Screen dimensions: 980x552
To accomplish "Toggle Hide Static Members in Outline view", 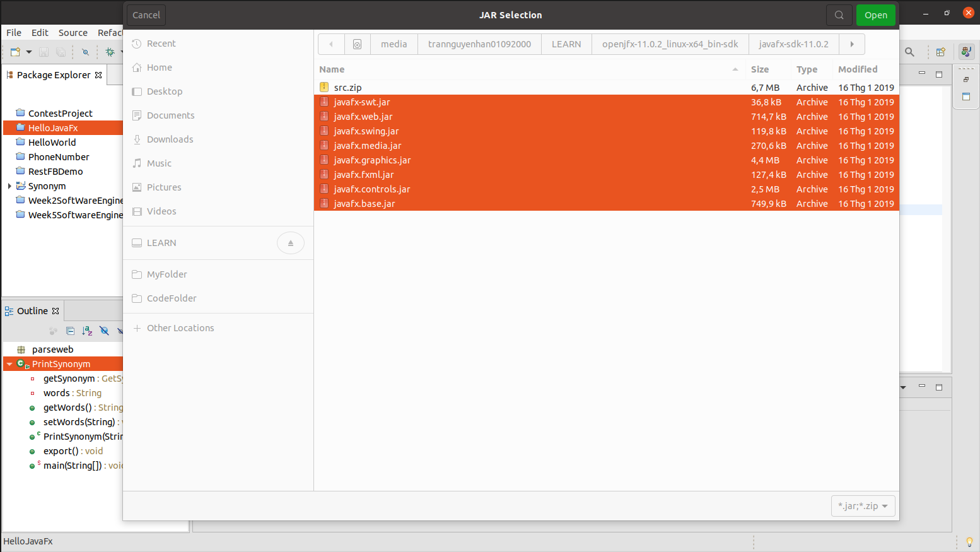I will (x=120, y=330).
